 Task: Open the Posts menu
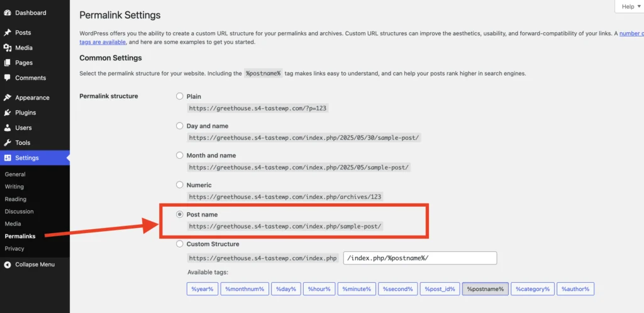coord(23,33)
